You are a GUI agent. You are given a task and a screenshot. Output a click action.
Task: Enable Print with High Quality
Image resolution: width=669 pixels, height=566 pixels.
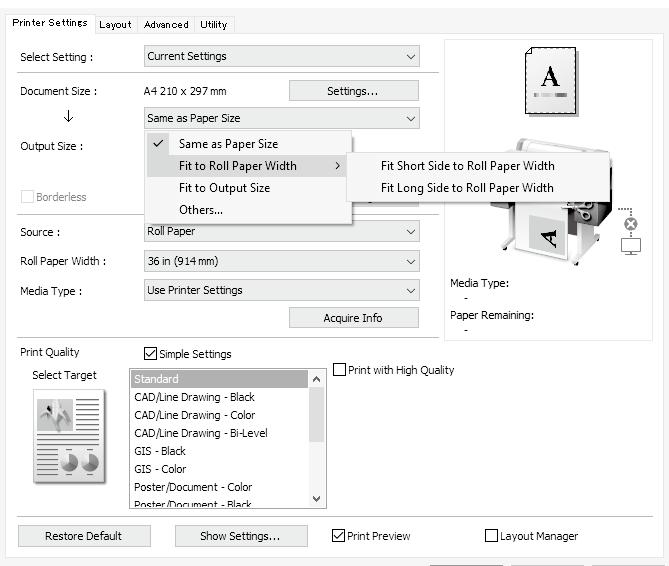339,369
